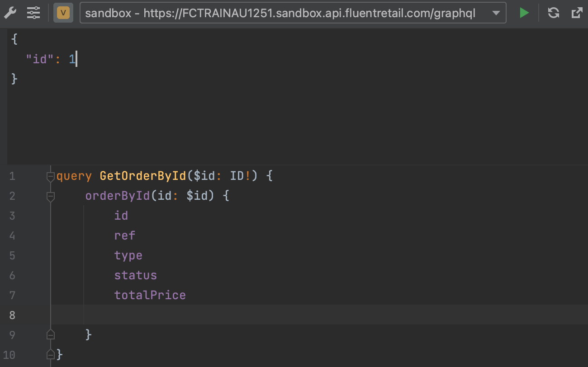This screenshot has height=367, width=588.
Task: Click the ref field on line 4
Action: pyautogui.click(x=124, y=236)
